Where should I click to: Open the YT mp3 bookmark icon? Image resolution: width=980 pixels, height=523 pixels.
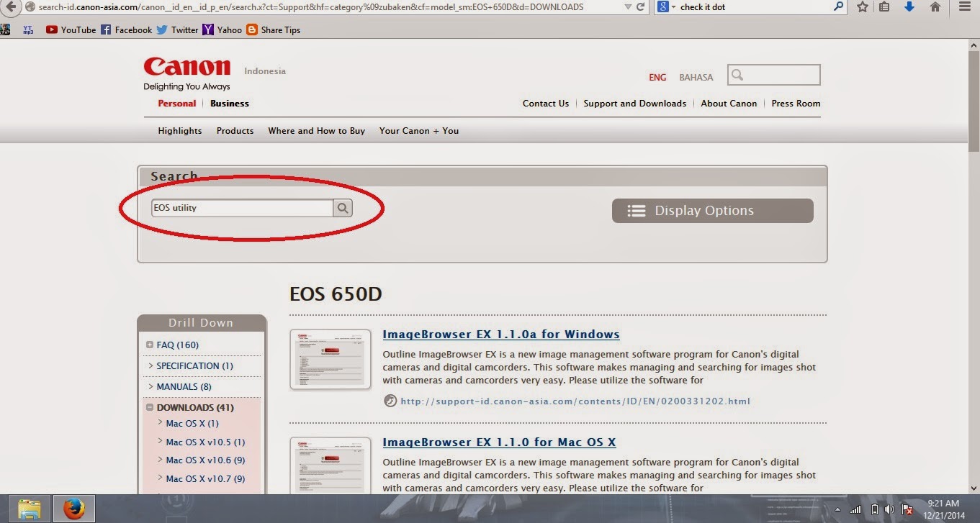[x=28, y=30]
